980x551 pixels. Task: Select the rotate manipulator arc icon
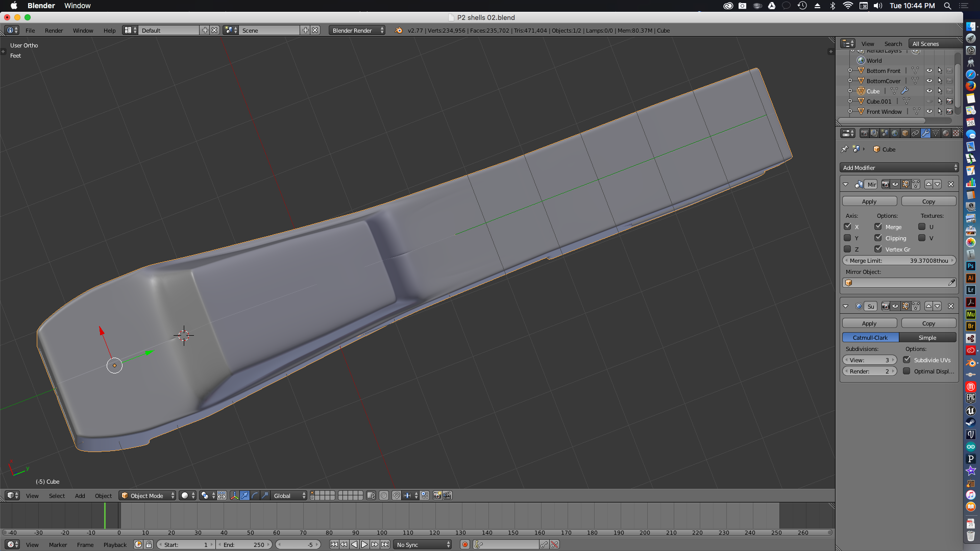pos(255,495)
